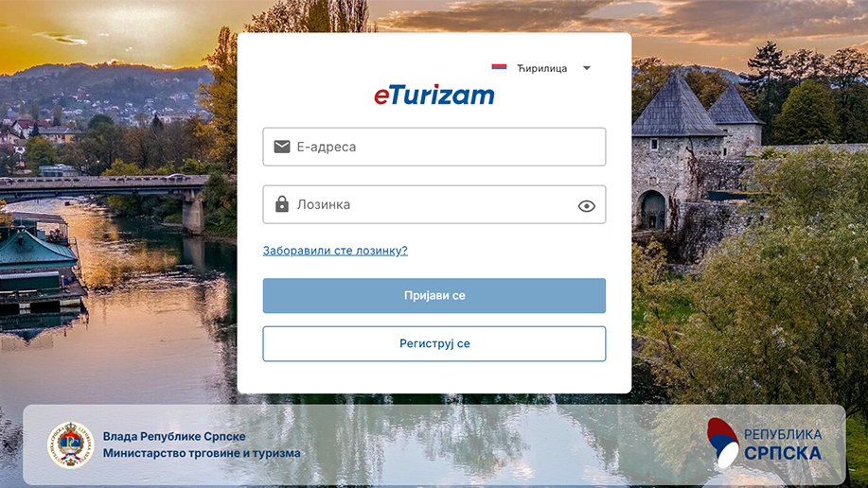Click the padlock icon in the password field
The width and height of the screenshot is (868, 488).
click(x=282, y=204)
